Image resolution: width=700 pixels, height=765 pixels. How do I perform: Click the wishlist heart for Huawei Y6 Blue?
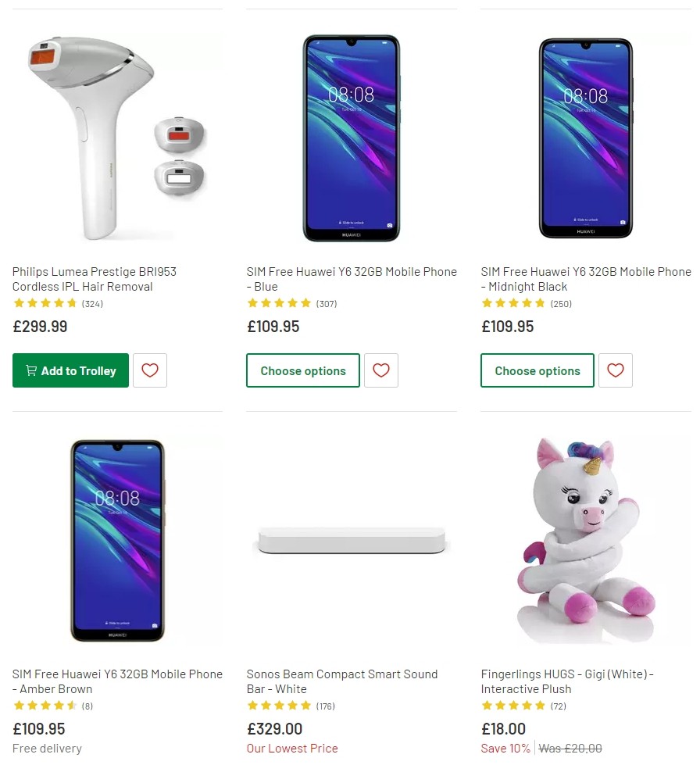point(381,370)
